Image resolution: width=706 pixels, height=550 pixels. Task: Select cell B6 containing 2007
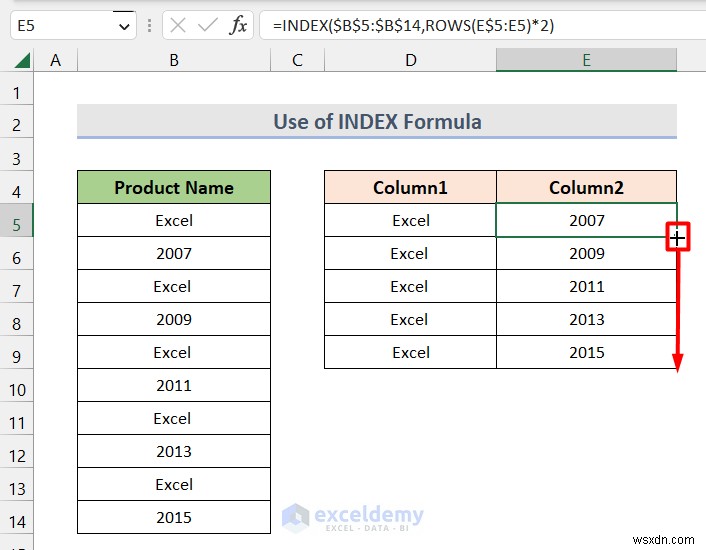174,253
